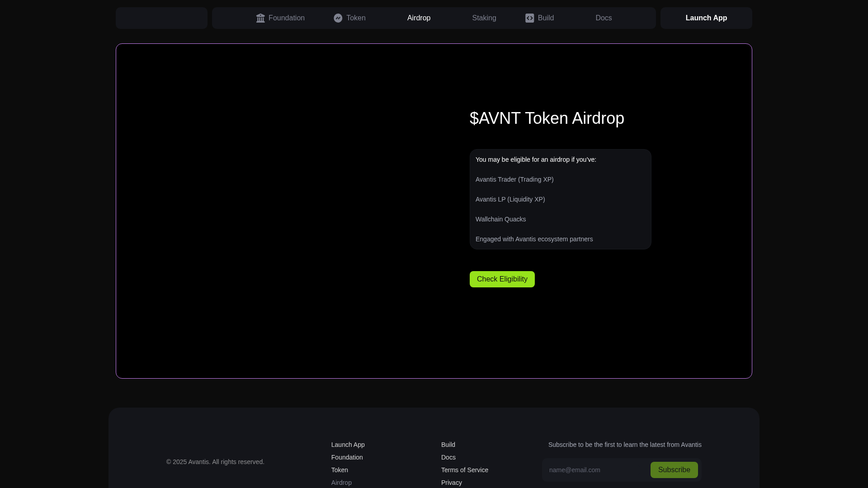Switch to the Staking nav item

click(x=484, y=18)
